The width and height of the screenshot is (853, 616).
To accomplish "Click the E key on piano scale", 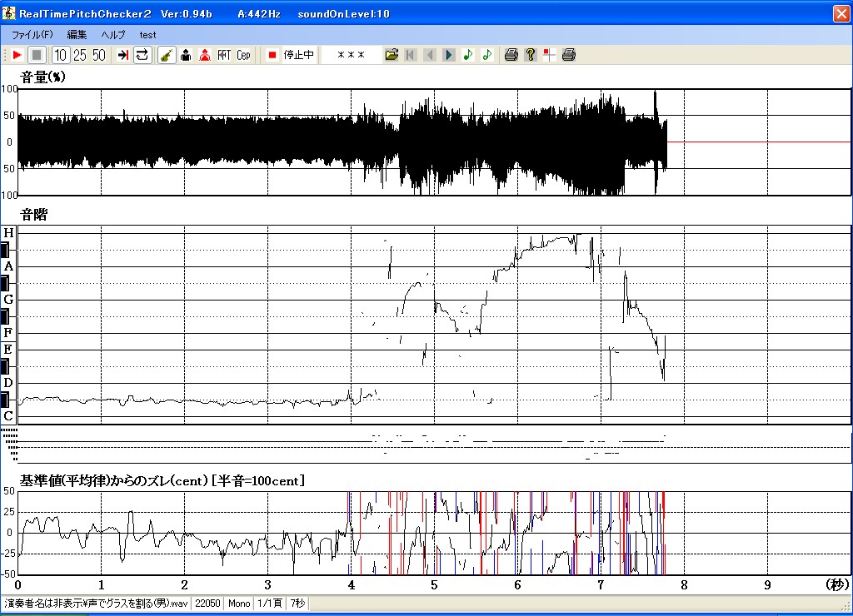I will [x=8, y=350].
